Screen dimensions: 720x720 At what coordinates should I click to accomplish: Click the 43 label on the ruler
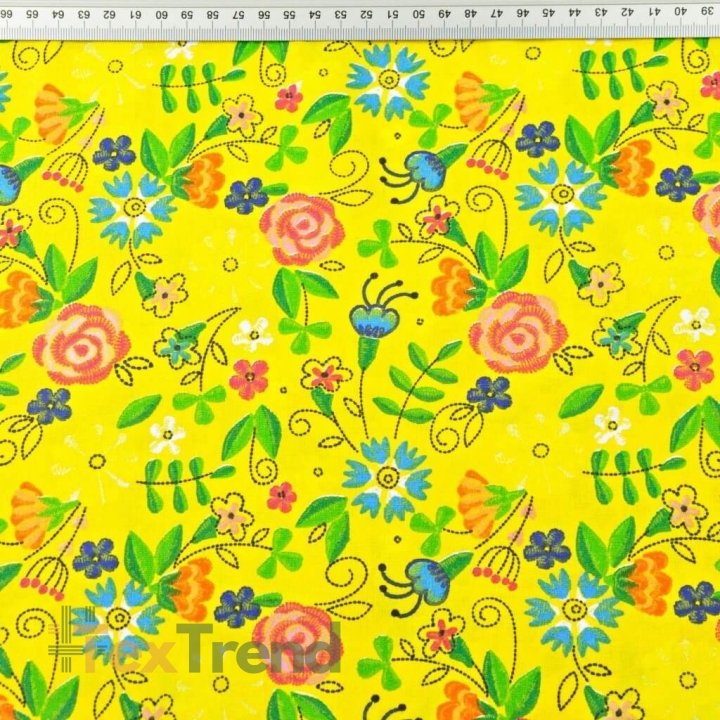point(602,11)
